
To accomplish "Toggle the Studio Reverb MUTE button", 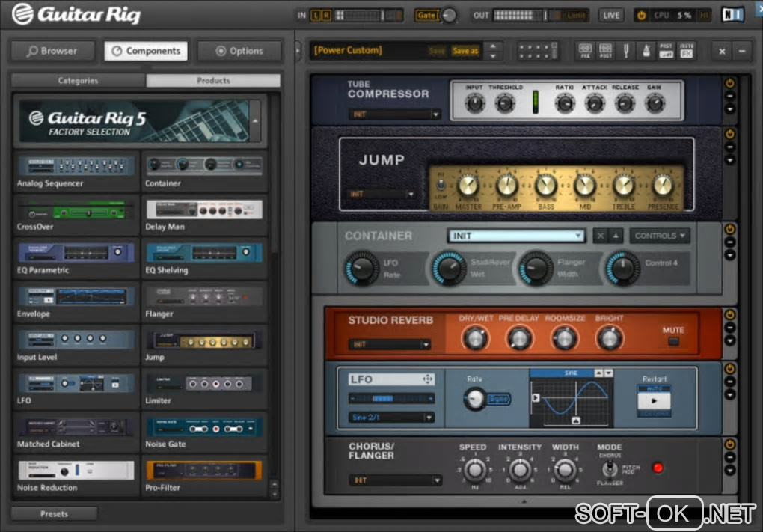I will [x=673, y=342].
